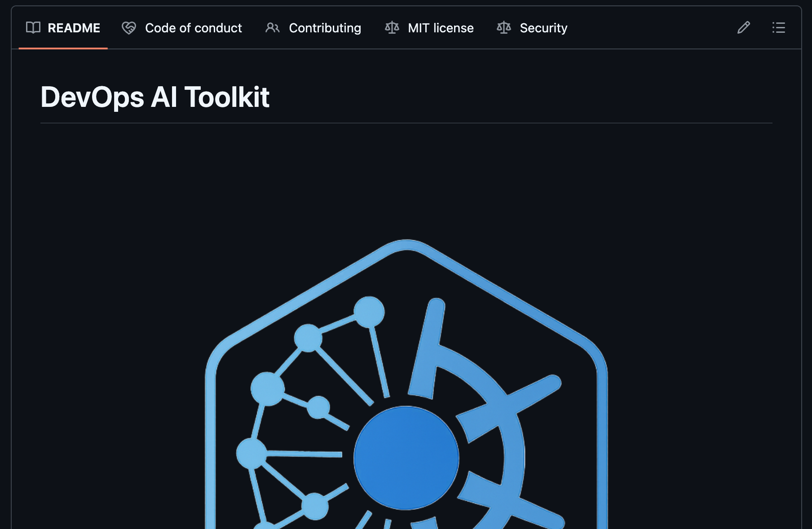812x529 pixels.
Task: Click the MIT license scales icon
Action: pos(392,28)
